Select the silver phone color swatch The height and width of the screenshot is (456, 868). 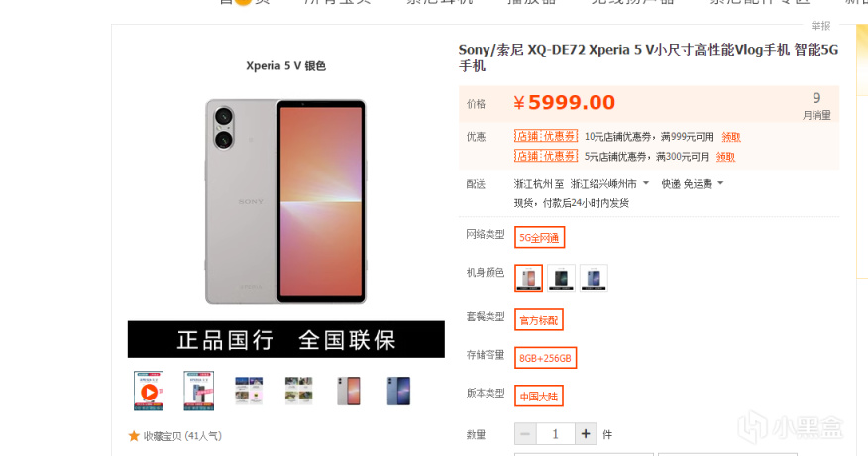(x=529, y=278)
